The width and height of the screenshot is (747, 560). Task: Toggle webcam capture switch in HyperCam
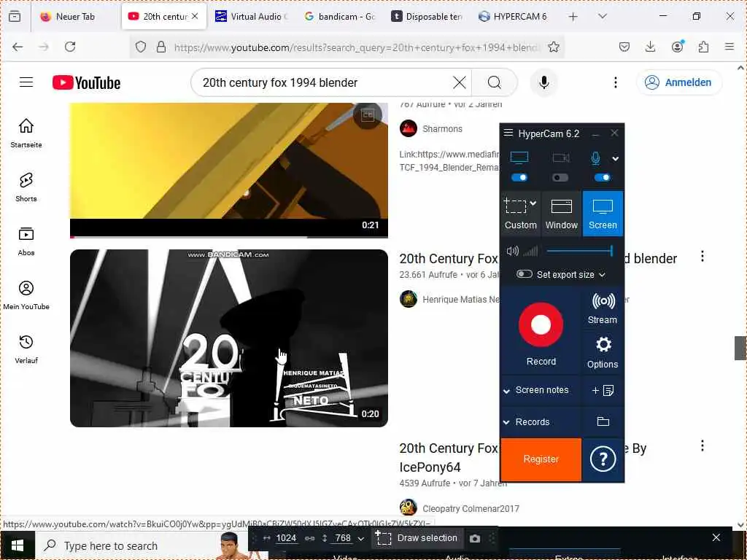pyautogui.click(x=560, y=178)
